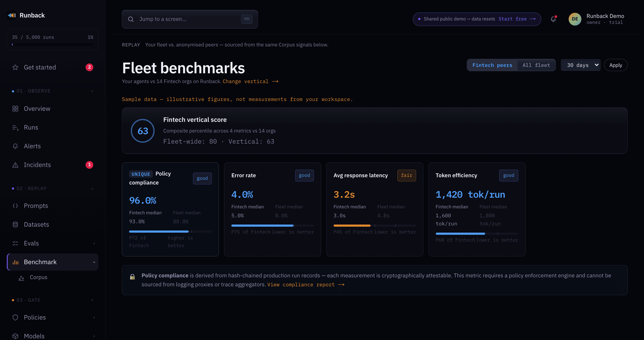644x340 pixels.
Task: Click the 63 score circle
Action: pos(143,131)
